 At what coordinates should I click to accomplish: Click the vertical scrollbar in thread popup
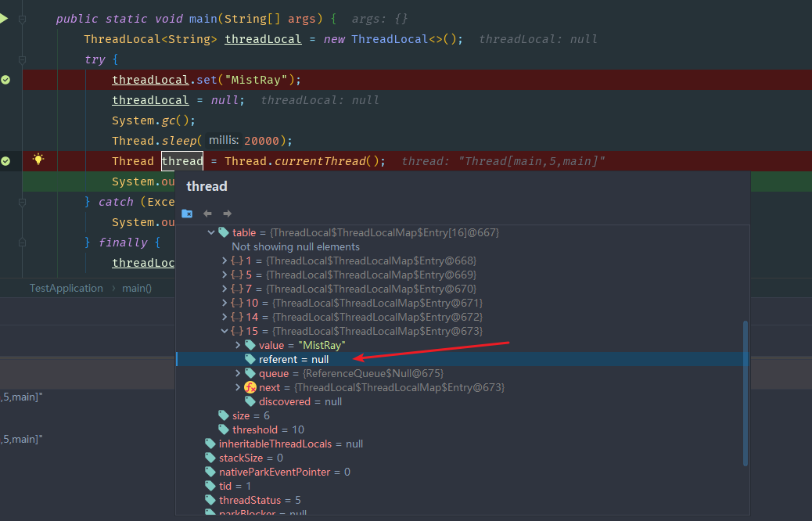pyautogui.click(x=746, y=393)
